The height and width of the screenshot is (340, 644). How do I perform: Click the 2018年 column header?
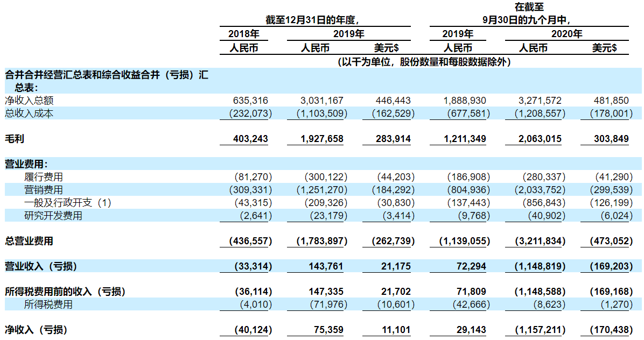[x=244, y=34]
